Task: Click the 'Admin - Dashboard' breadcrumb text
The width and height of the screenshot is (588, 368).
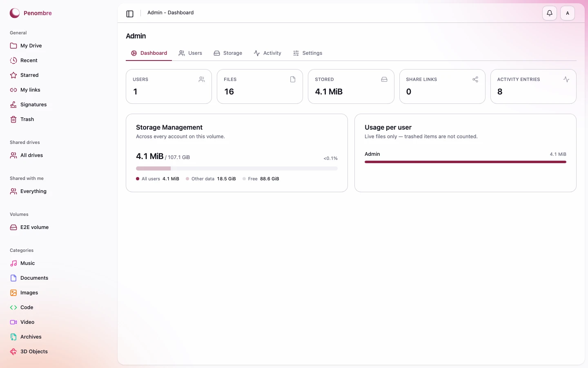Action: coord(171,13)
